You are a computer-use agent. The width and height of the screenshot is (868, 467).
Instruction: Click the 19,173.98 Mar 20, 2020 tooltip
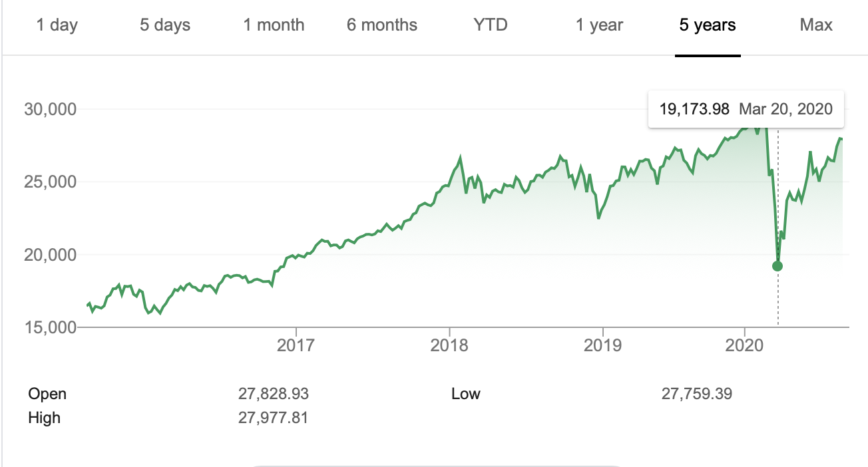(746, 108)
